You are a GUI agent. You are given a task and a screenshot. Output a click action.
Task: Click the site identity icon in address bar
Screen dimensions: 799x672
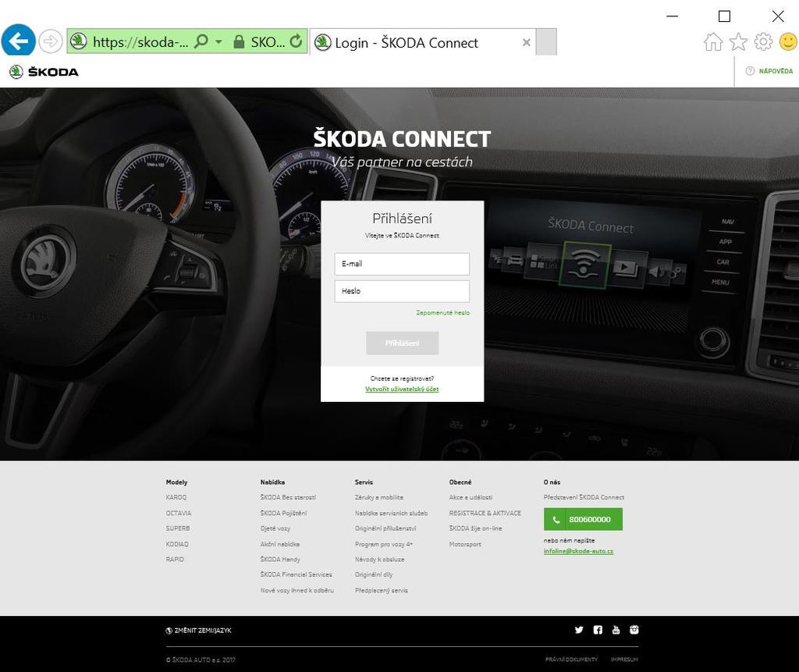79,41
